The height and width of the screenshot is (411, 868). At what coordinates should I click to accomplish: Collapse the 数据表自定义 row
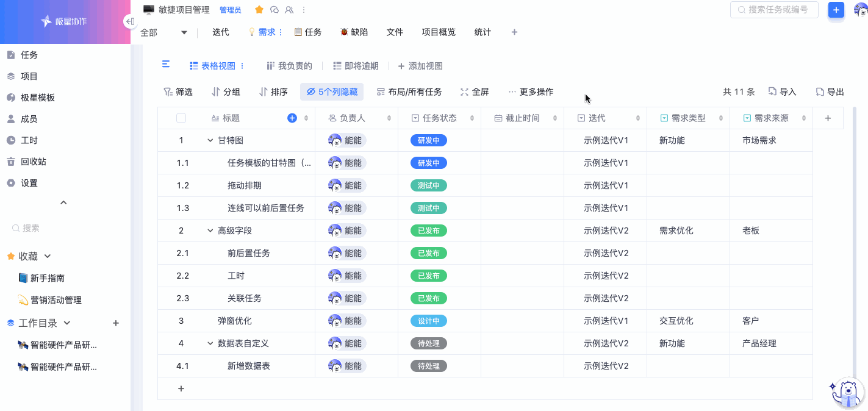coord(210,343)
